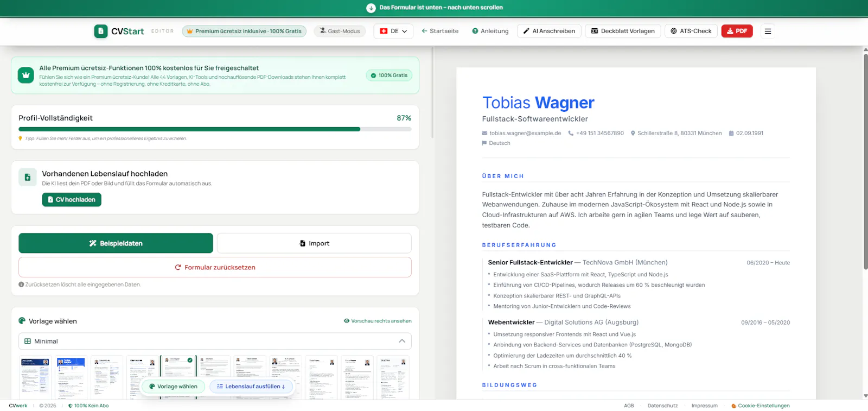
Task: Click the lightbulb tip icon under the progress bar
Action: pos(21,138)
